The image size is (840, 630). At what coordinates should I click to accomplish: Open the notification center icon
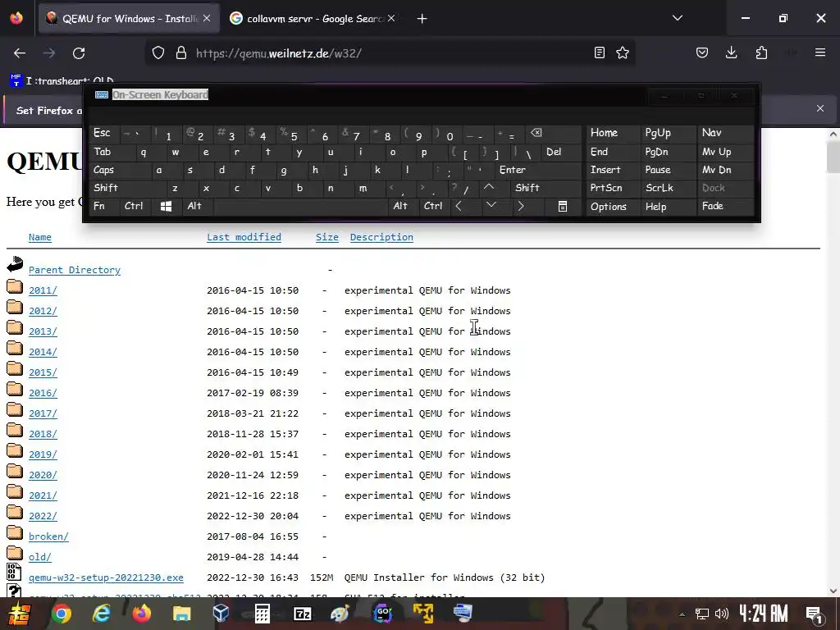point(814,614)
